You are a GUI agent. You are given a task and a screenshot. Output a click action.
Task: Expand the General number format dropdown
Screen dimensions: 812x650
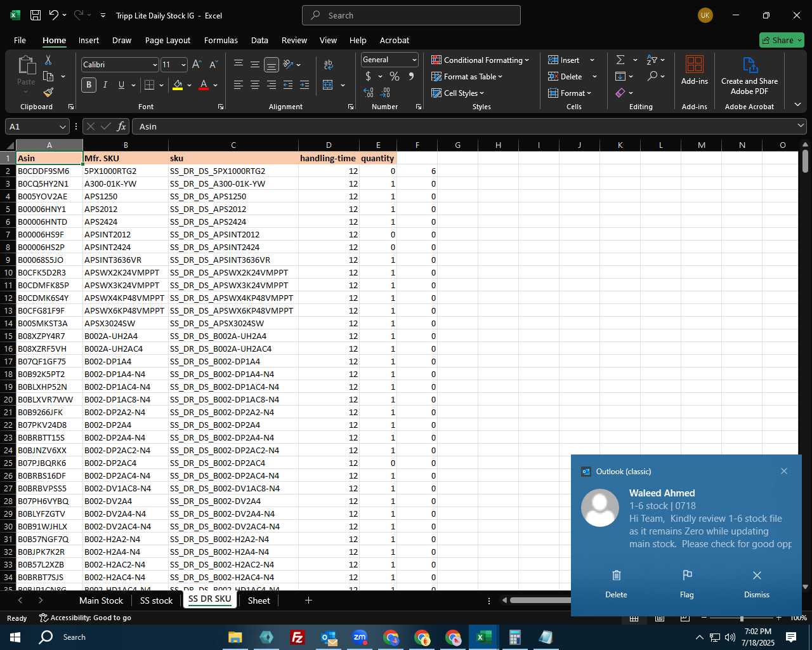point(414,60)
